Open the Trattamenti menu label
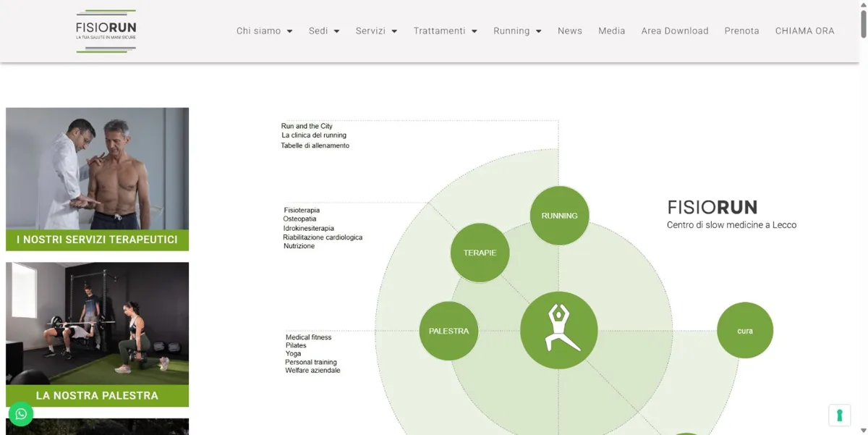This screenshot has height=435, width=868. point(439,31)
